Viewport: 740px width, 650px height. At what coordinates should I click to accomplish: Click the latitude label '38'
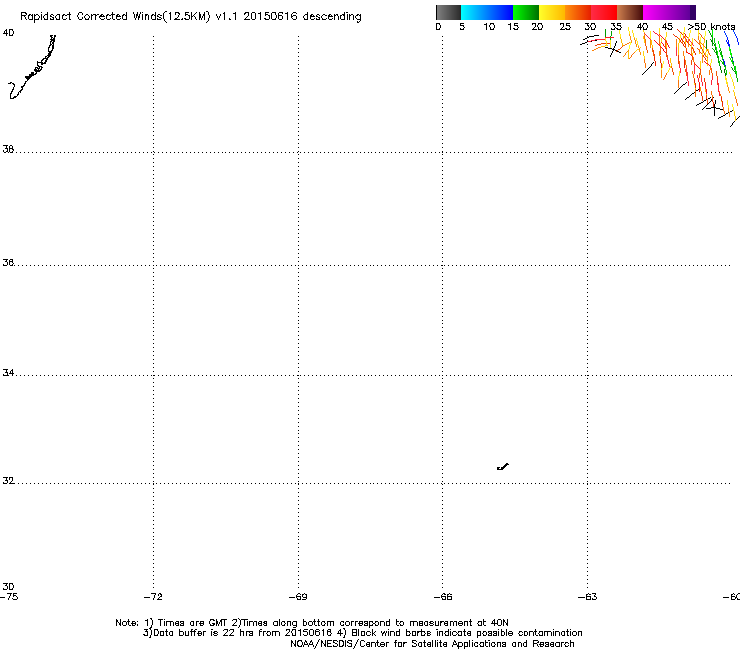8,150
